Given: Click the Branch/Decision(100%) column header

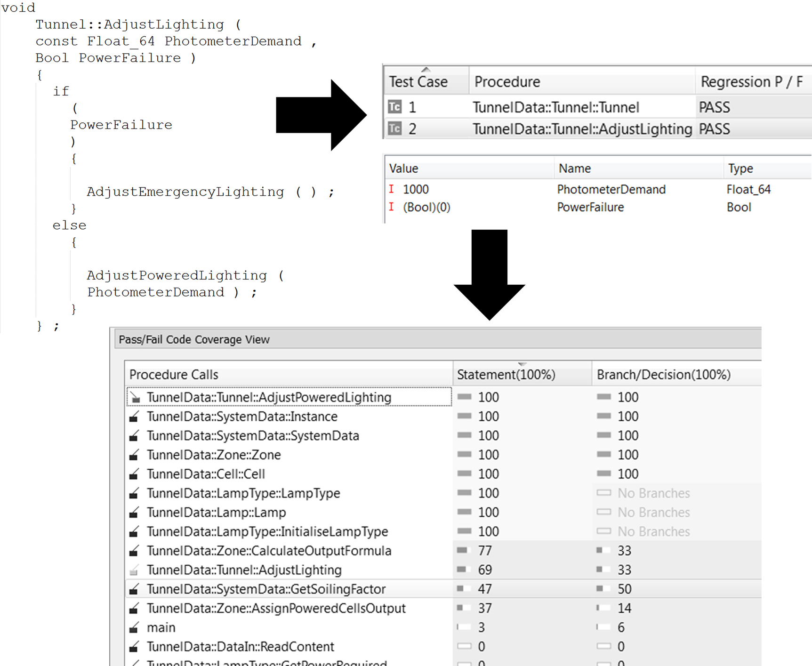Looking at the screenshot, I should 676,374.
